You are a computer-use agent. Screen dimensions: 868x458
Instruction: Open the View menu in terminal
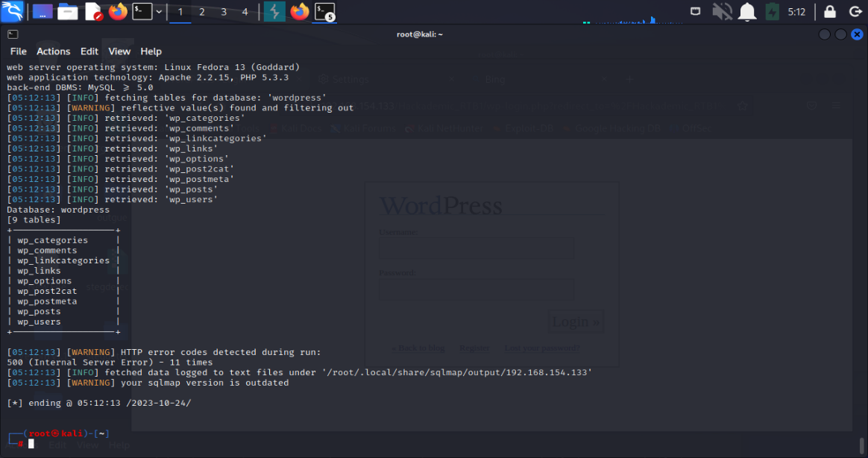[119, 51]
